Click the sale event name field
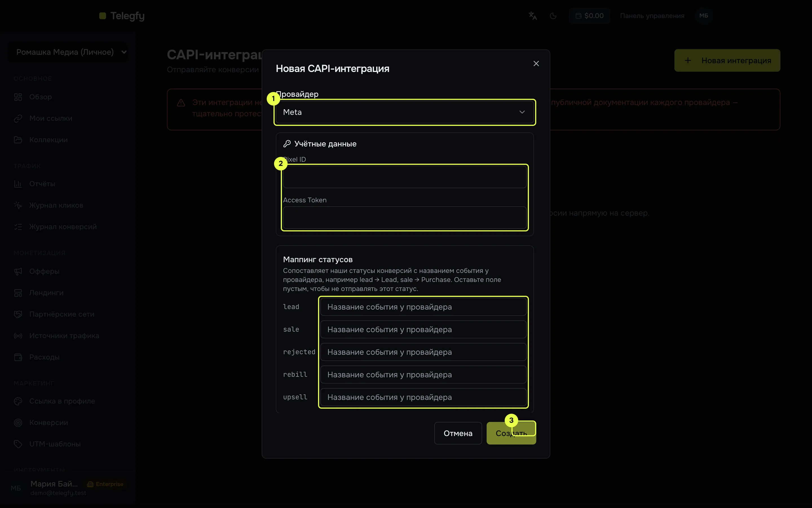The width and height of the screenshot is (812, 508). coord(423,329)
